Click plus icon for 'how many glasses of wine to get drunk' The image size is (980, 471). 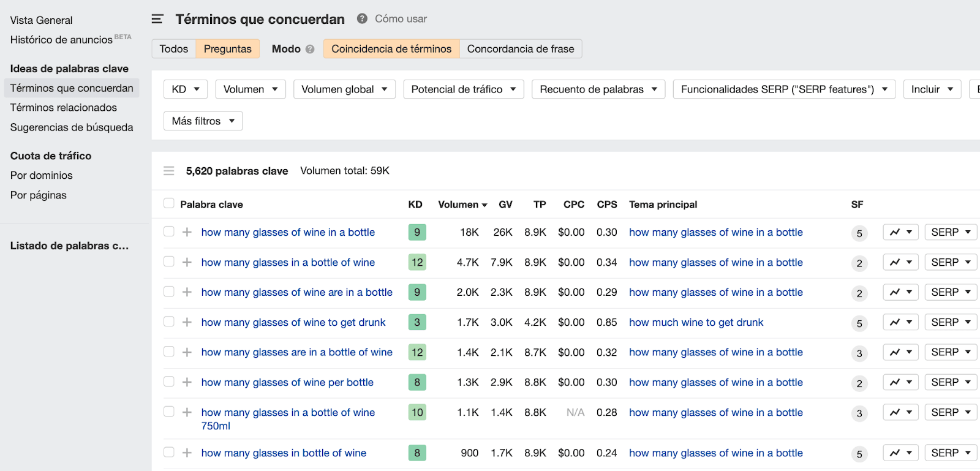187,322
